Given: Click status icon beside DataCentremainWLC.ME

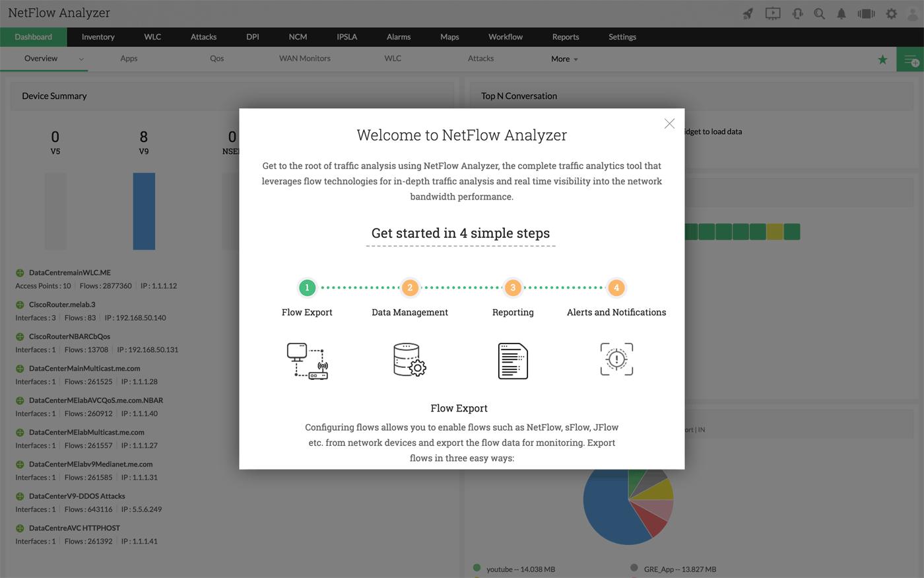Looking at the screenshot, I should pyautogui.click(x=20, y=273).
